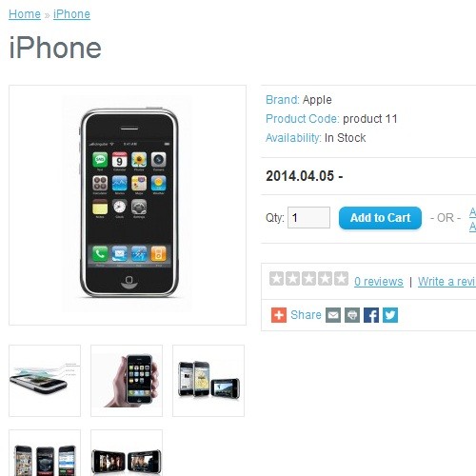Viewport: 476px width, 476px height.
Task: Share on Twitter bird icon
Action: (x=390, y=315)
